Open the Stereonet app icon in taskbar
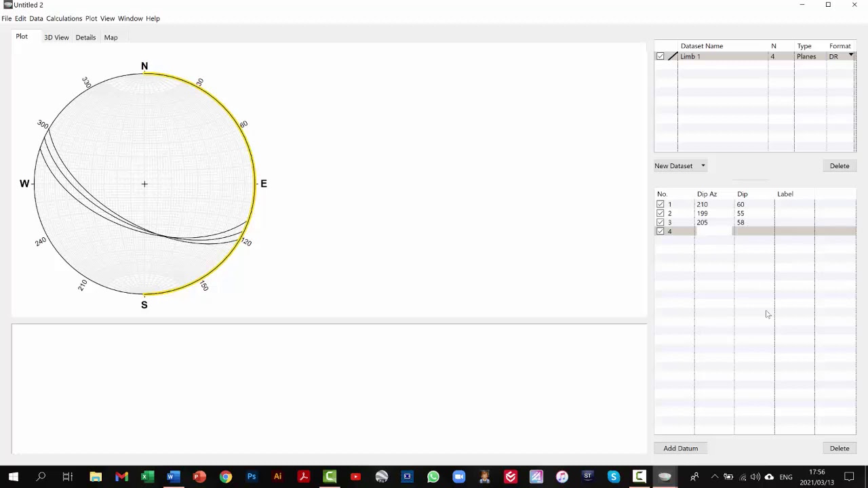The width and height of the screenshot is (868, 488). tap(665, 477)
